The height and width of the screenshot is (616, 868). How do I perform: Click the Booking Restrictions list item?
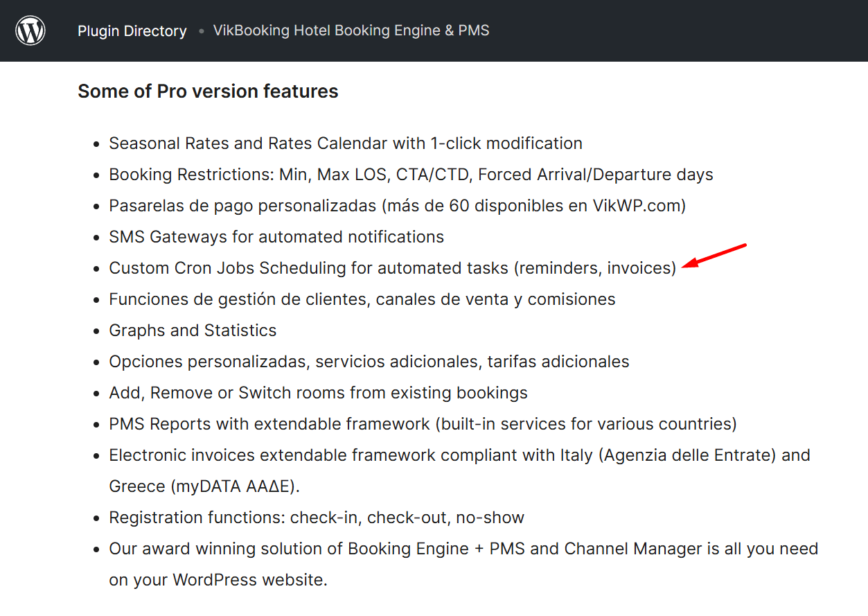tap(411, 175)
